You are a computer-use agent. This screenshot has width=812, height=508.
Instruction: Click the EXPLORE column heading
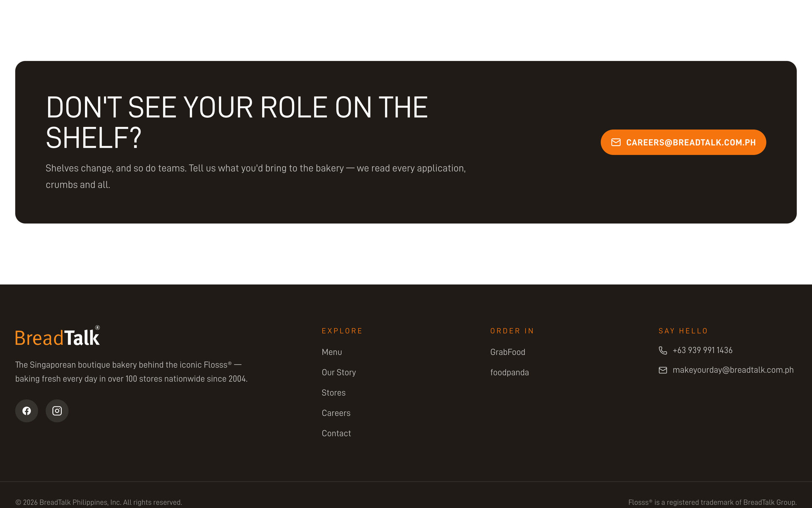(x=342, y=331)
